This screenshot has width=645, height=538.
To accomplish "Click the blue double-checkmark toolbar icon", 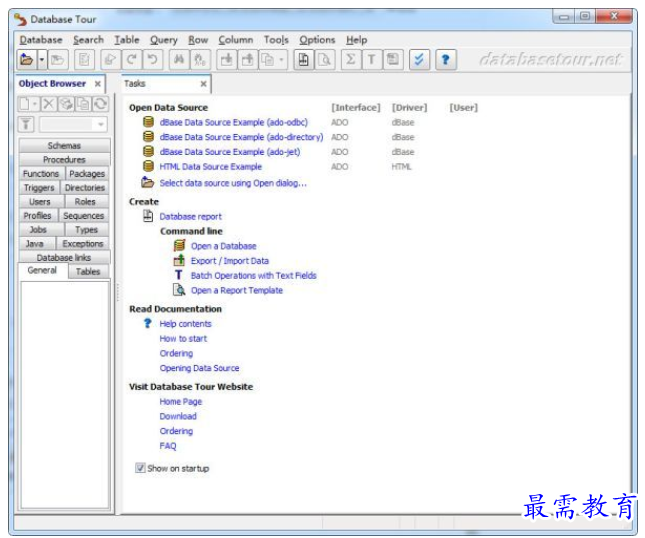I will click(419, 60).
